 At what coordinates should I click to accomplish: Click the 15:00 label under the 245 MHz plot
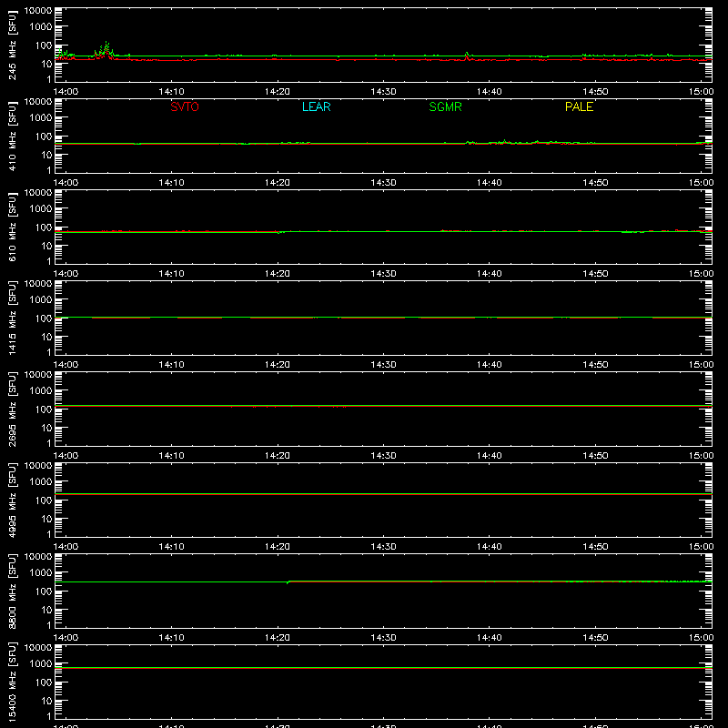pos(701,92)
